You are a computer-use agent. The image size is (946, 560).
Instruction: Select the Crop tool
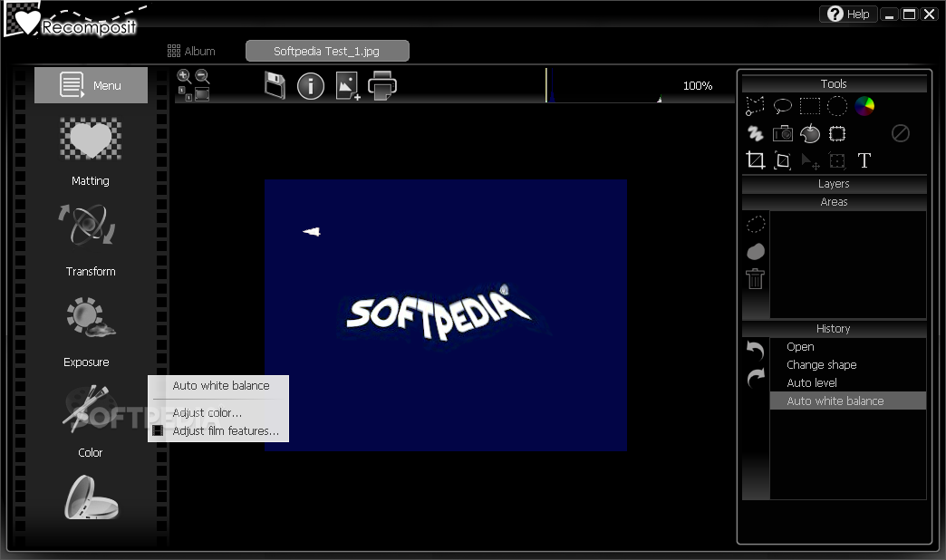(x=756, y=160)
